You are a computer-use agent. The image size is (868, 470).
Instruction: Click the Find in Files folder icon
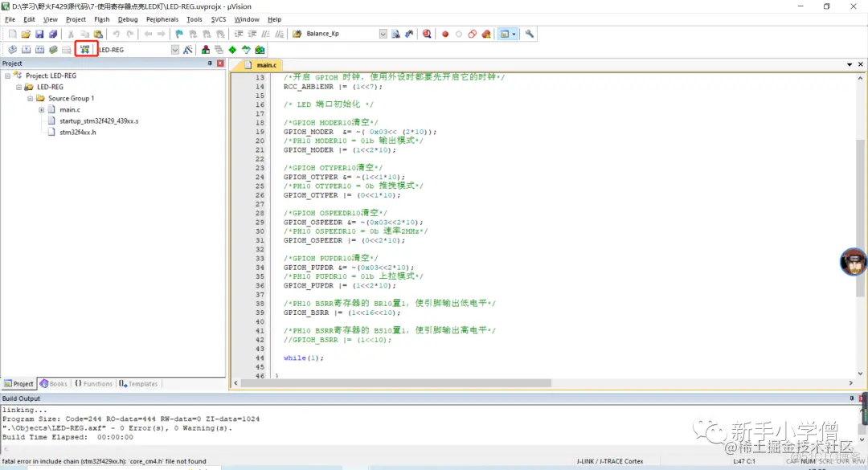pos(297,34)
